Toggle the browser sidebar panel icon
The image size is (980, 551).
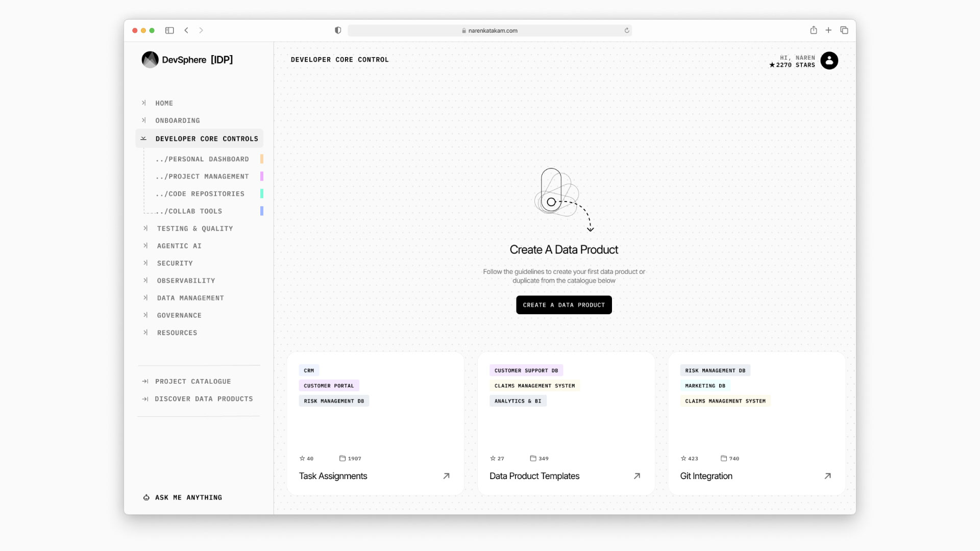click(169, 30)
